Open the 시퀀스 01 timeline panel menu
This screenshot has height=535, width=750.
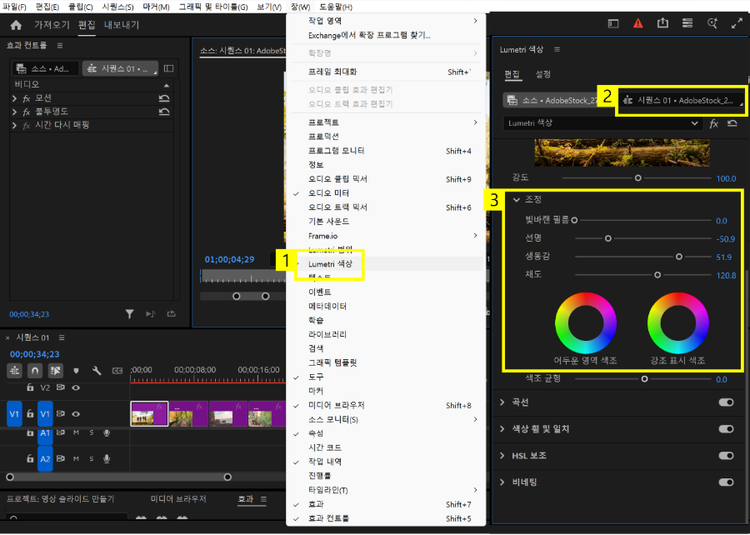pos(62,338)
